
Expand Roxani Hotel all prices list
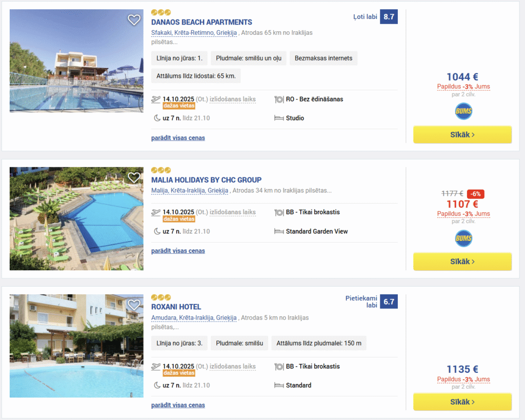178,405
